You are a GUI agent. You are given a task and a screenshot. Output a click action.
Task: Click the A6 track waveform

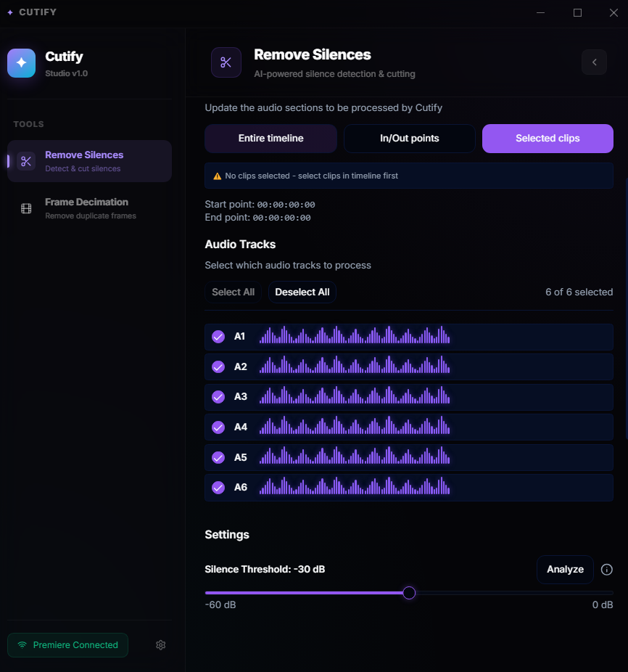(355, 486)
